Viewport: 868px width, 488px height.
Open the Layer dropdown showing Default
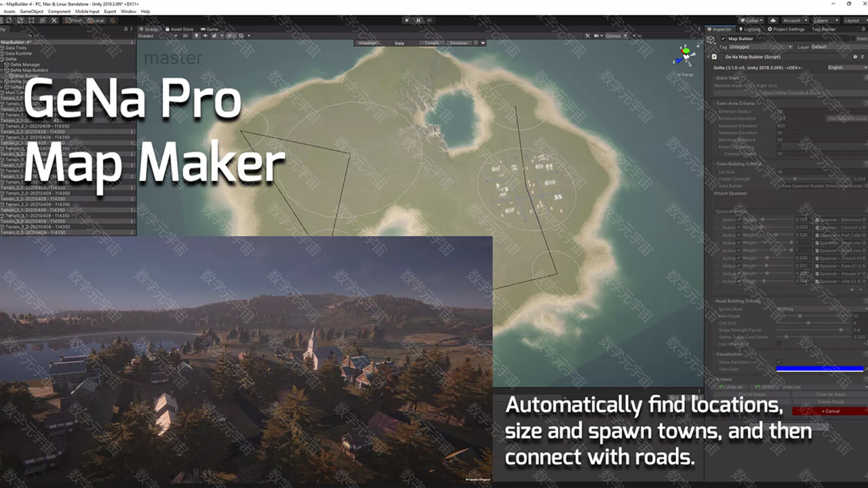(x=839, y=47)
